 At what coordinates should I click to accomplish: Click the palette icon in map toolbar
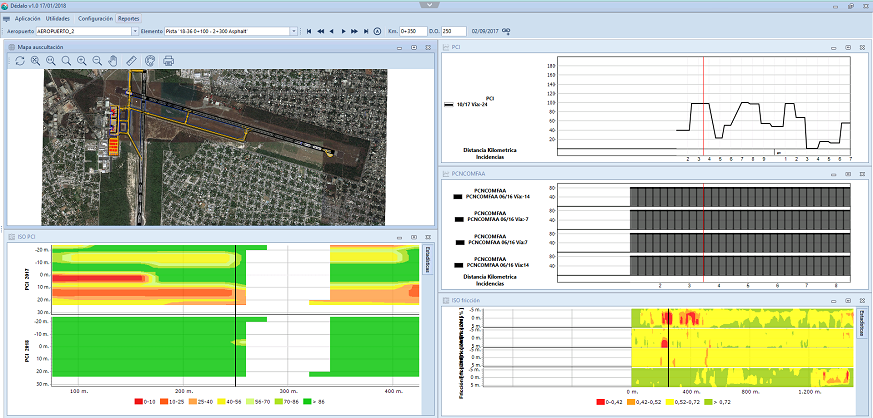point(149,61)
